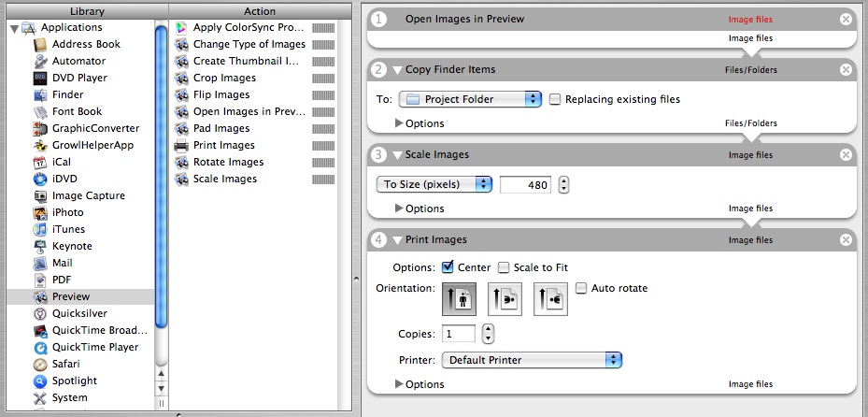Select the Automator robot icon
Screen dimensions: 868x417
40,61
